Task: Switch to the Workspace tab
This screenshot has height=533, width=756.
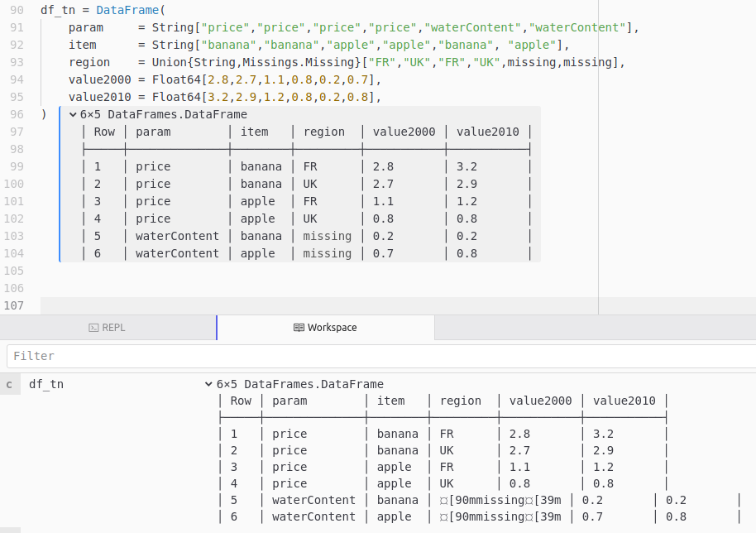Action: [x=325, y=328]
